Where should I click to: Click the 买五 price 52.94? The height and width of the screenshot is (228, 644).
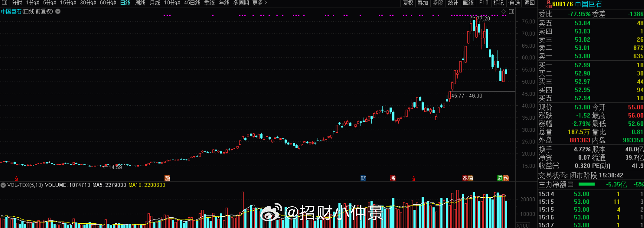pyautogui.click(x=582, y=98)
